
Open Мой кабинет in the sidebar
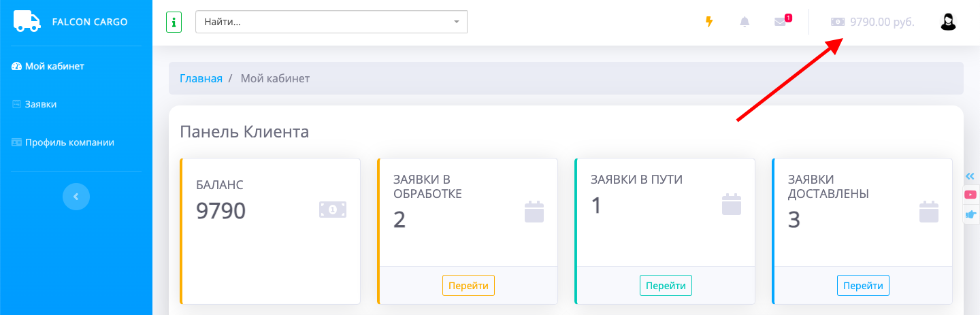pyautogui.click(x=54, y=66)
